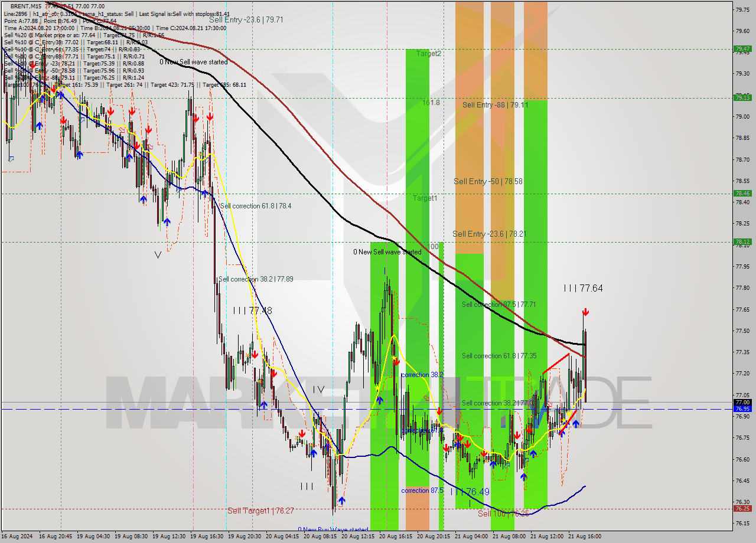
Task: Click 'Sell correction 61.8 | 78.4' label
Action: click(256, 205)
